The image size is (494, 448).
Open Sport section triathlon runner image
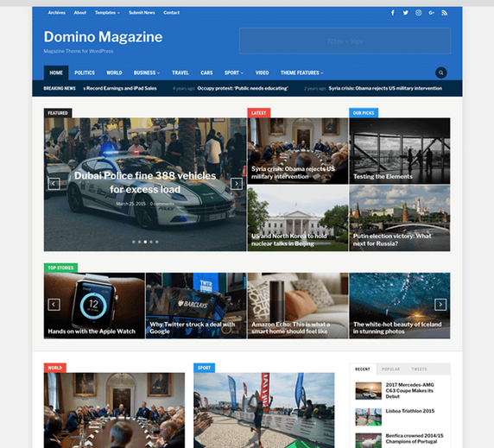click(264, 410)
